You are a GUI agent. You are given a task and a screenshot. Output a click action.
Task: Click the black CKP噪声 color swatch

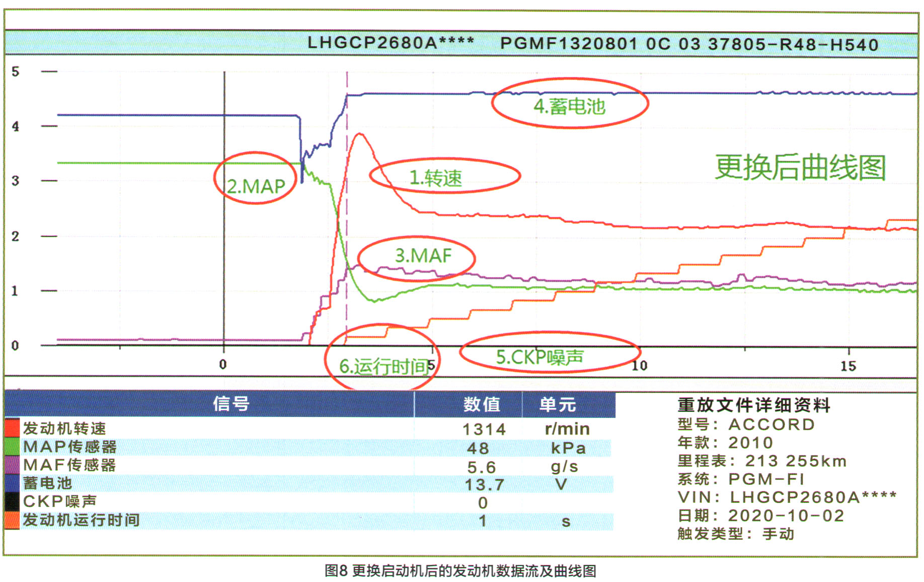(12, 502)
